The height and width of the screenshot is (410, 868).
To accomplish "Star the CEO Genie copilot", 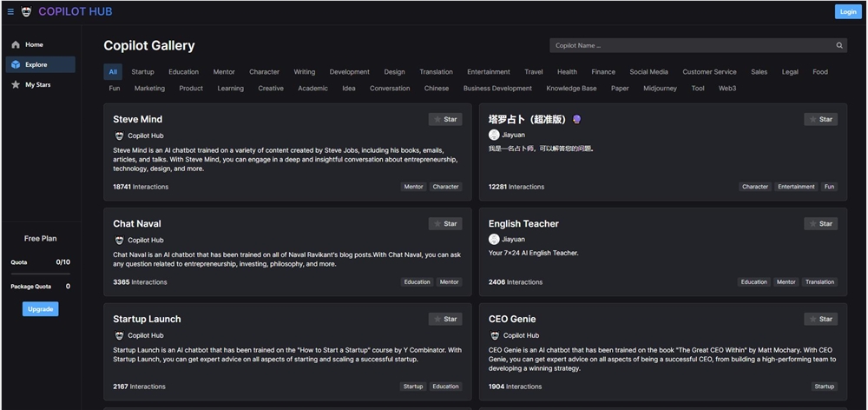I will coord(820,319).
